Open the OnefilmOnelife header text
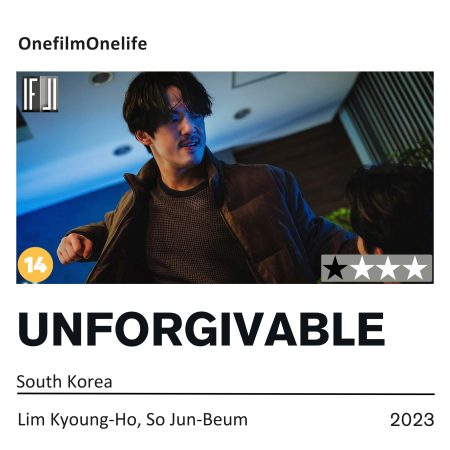The image size is (450, 450). coord(83,44)
